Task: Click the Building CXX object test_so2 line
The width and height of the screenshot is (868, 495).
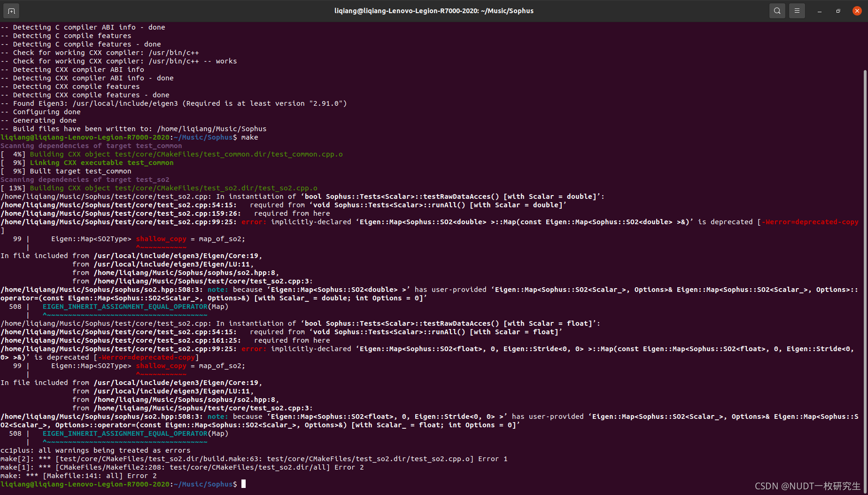Action: pyautogui.click(x=141, y=188)
